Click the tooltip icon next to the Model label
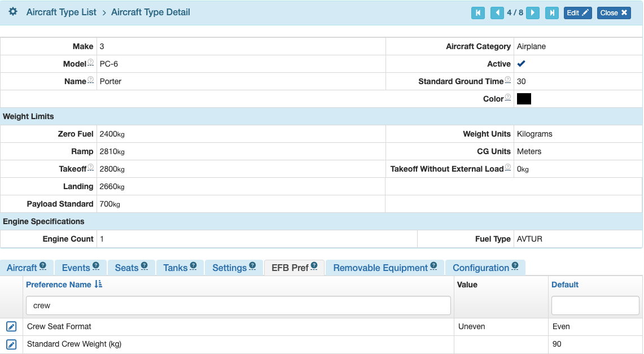Screen dimensions: 644x354 89,61
